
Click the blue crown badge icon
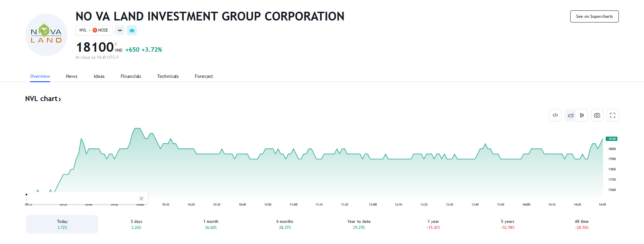132,30
